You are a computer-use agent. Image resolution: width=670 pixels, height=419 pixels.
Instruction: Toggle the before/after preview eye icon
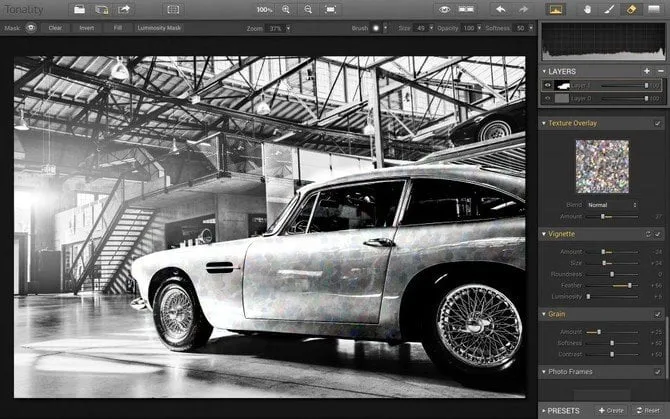click(x=444, y=9)
